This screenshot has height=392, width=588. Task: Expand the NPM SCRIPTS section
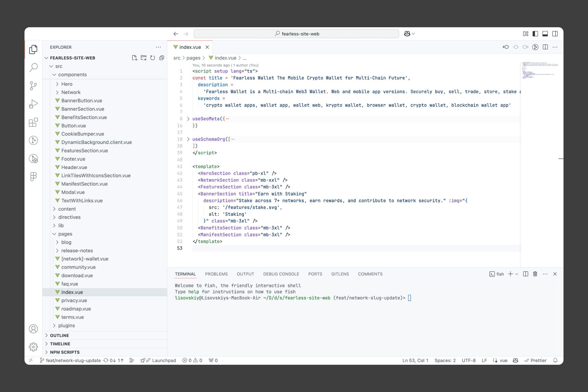[x=105, y=352]
